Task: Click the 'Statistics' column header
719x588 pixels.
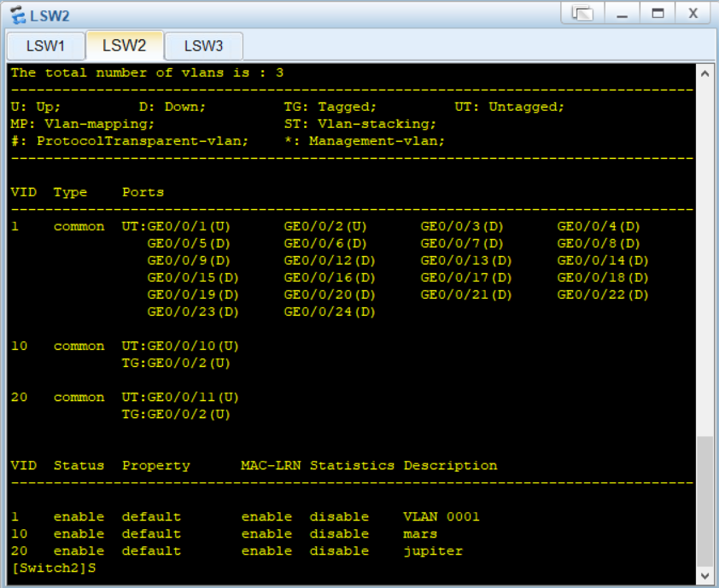Action: click(x=352, y=466)
